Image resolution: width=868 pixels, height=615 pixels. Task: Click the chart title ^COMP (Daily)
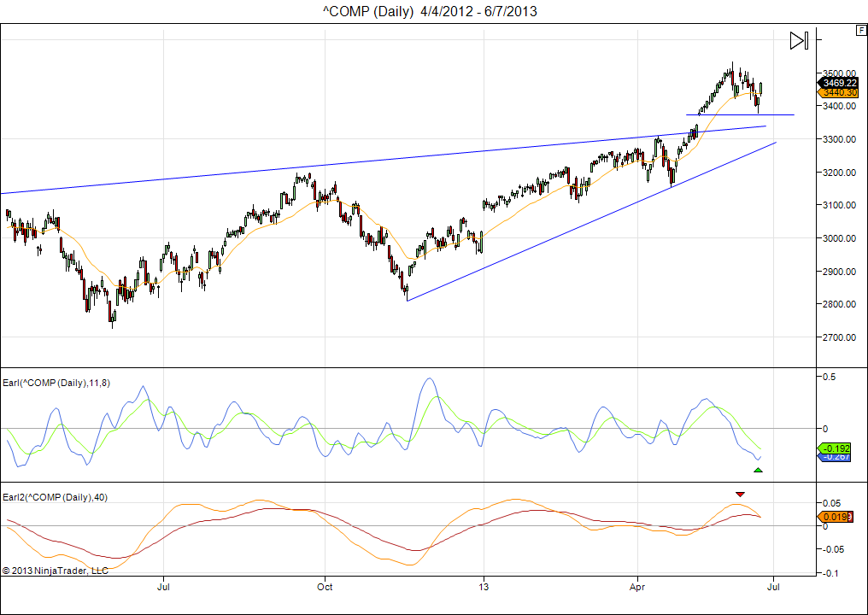(x=429, y=11)
